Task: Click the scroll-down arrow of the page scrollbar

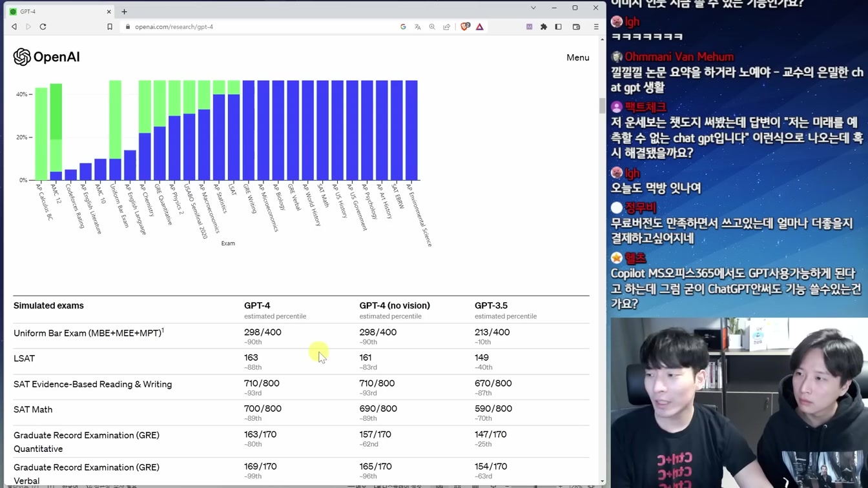Action: point(603,481)
